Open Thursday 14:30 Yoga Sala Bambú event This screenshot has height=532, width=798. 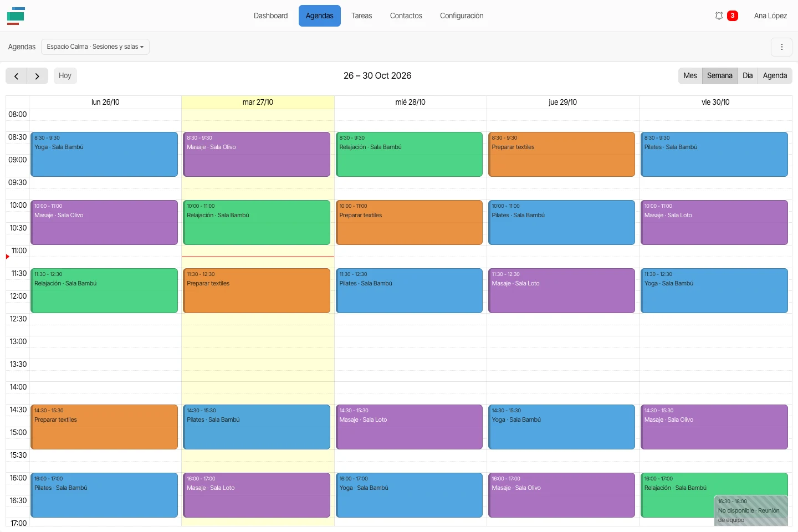pyautogui.click(x=561, y=427)
